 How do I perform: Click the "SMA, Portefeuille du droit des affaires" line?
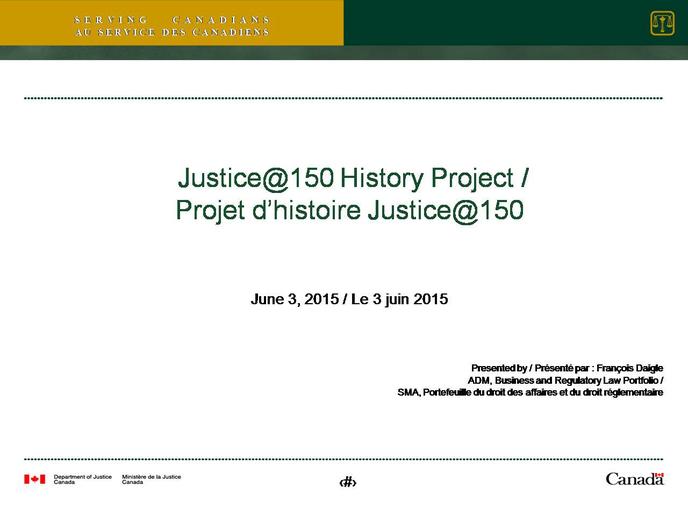point(530,392)
